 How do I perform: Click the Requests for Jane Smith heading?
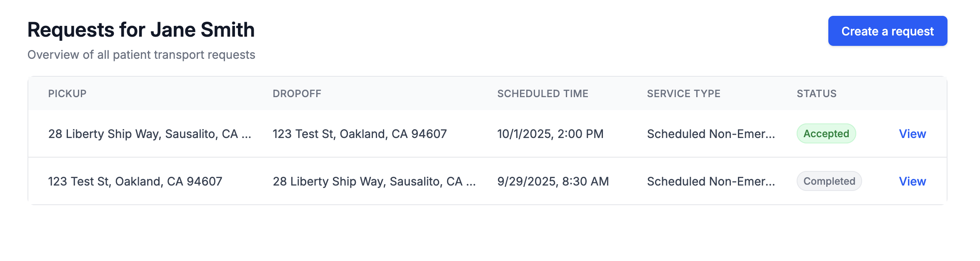click(141, 30)
